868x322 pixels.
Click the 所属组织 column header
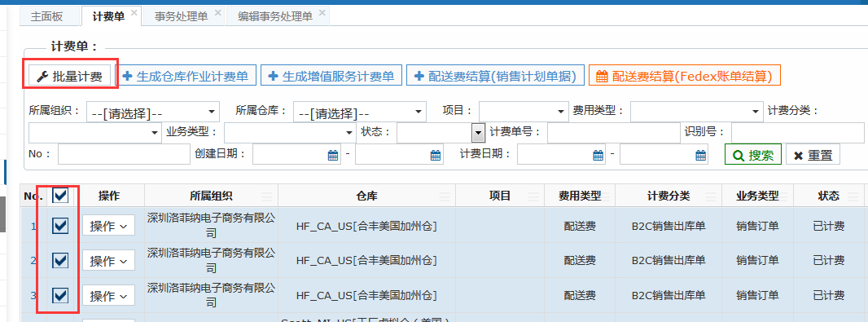point(212,196)
